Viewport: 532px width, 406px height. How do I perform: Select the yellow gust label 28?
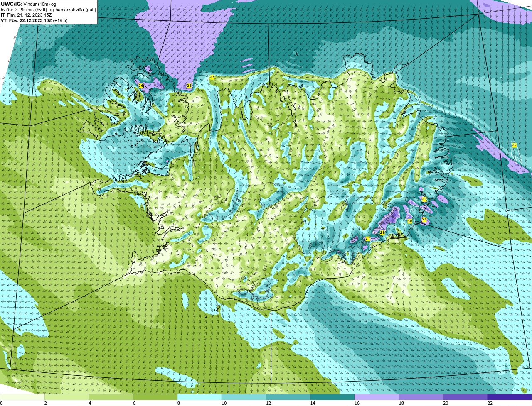click(382, 232)
